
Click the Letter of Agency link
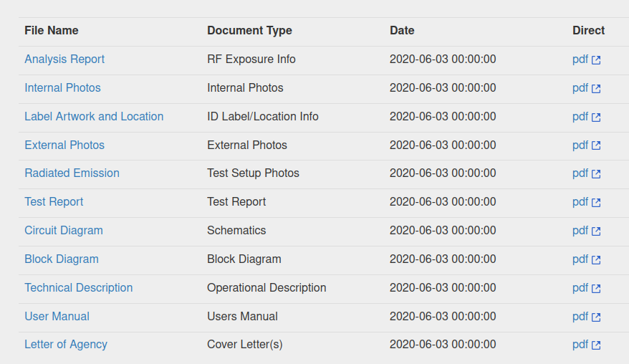pos(66,345)
